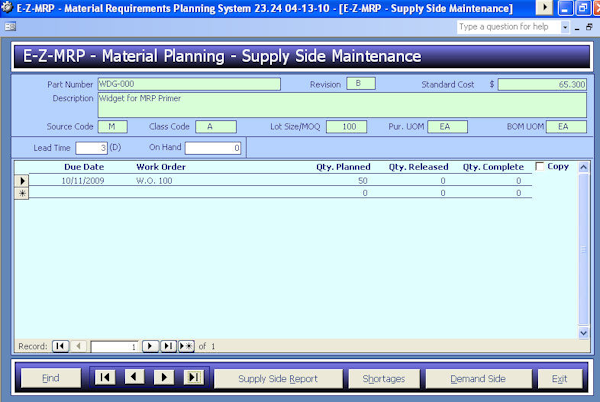Click first record button in Record navigator
Viewport: 600px width, 402px height.
(60, 346)
